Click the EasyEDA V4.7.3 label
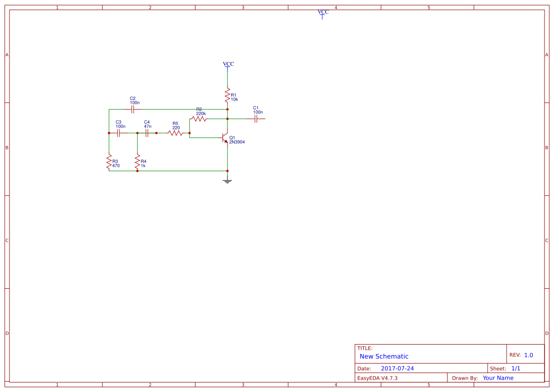This screenshot has height=392, width=554. click(x=379, y=378)
